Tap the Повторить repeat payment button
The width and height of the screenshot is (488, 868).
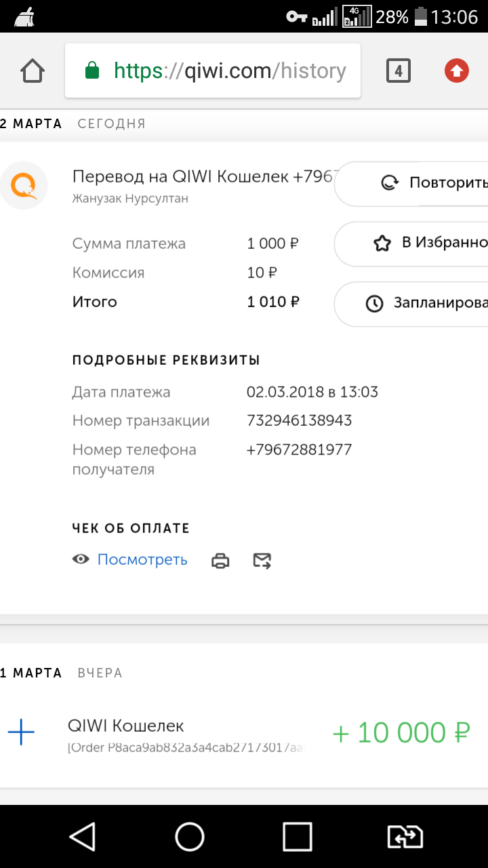click(411, 183)
